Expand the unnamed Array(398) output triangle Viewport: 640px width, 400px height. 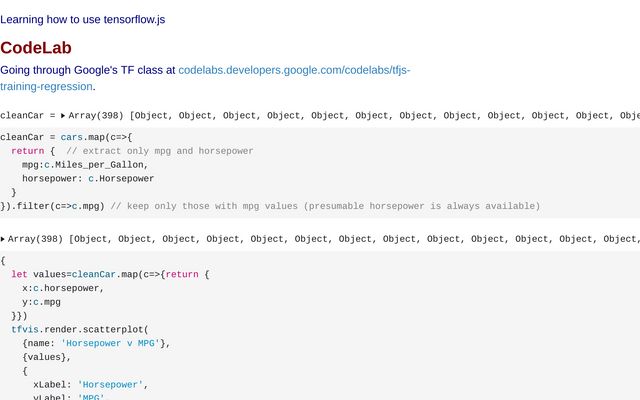point(3,240)
